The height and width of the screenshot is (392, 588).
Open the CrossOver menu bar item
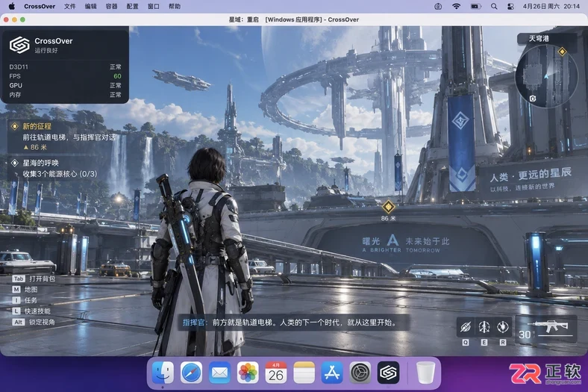(x=40, y=7)
